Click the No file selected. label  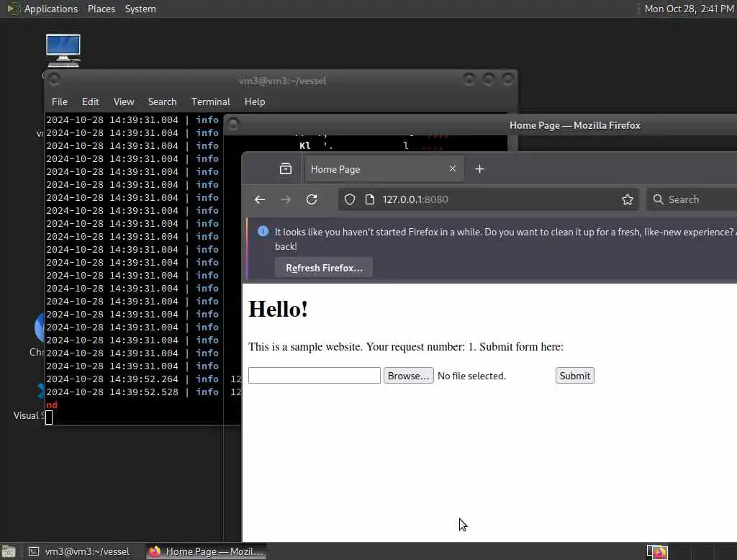[471, 376]
